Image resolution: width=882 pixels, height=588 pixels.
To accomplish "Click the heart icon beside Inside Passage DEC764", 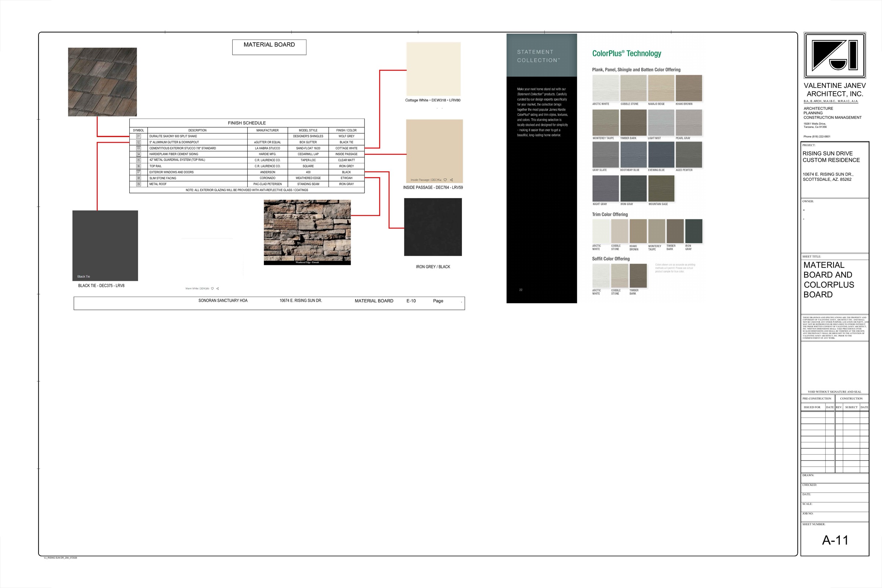I will [445, 180].
